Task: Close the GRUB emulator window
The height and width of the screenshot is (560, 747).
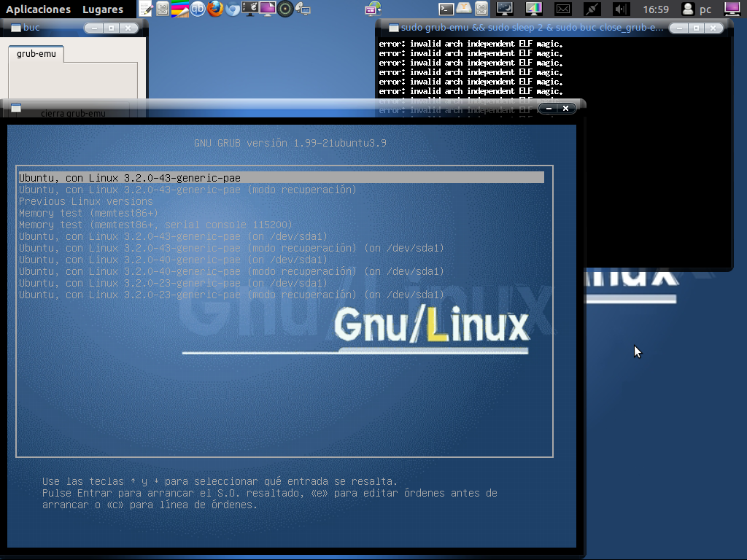Action: pyautogui.click(x=565, y=109)
